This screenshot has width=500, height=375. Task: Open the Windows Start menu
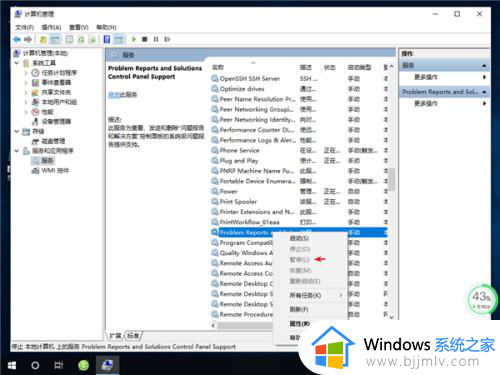point(12,366)
